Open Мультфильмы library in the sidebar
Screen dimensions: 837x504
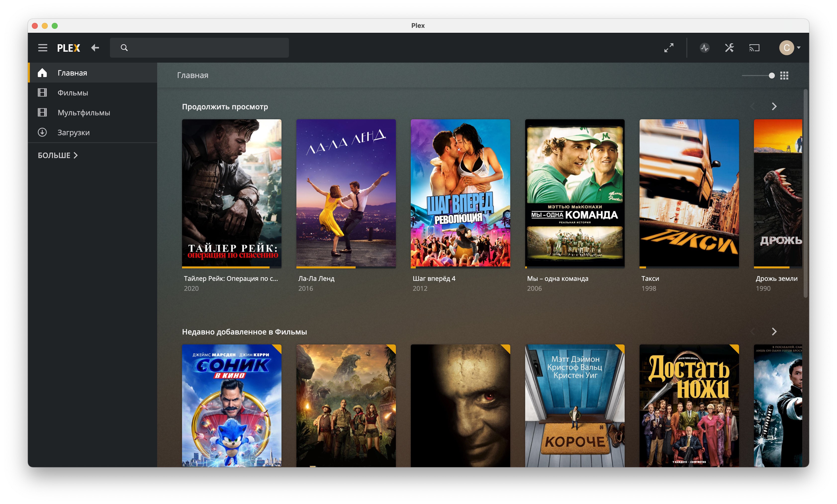[84, 113]
